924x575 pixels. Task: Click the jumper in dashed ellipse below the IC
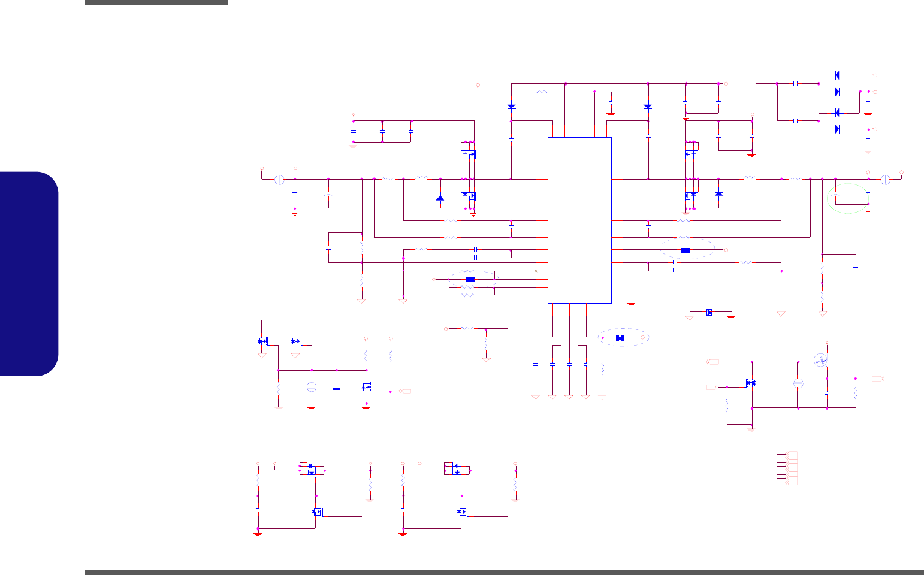coord(620,338)
